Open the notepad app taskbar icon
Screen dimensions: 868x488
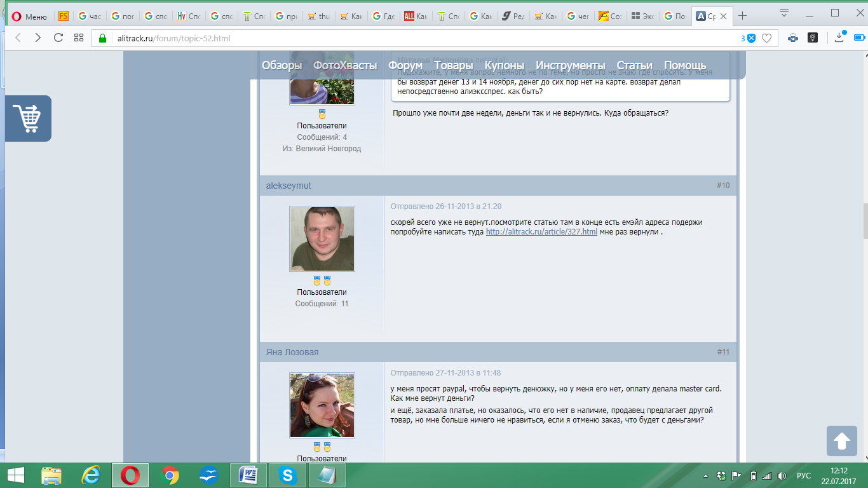point(327,475)
